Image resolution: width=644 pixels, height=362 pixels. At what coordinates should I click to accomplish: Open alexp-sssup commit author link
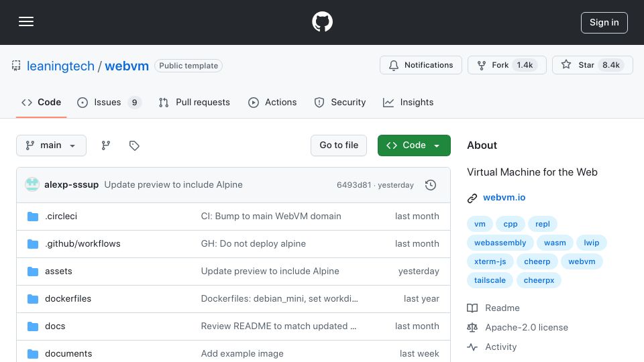pyautogui.click(x=72, y=185)
